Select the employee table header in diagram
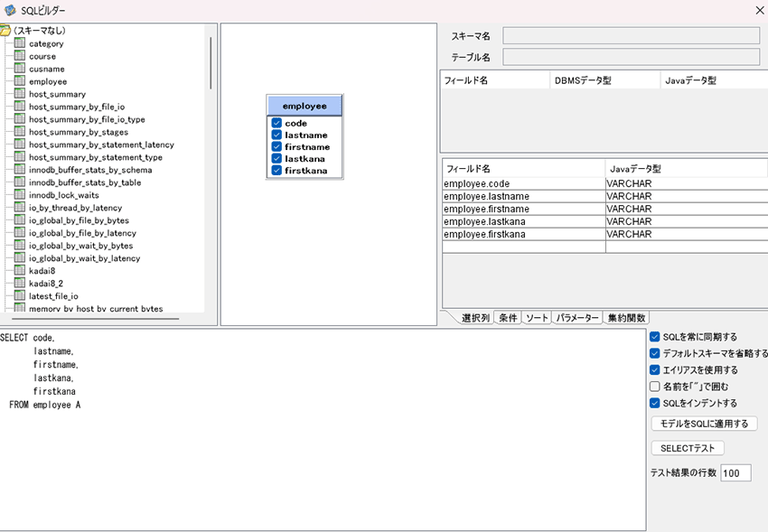768x532 pixels. [x=304, y=106]
